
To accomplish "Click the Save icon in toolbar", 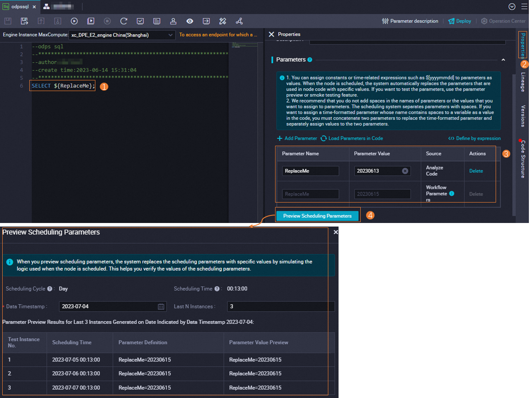I will 8,21.
